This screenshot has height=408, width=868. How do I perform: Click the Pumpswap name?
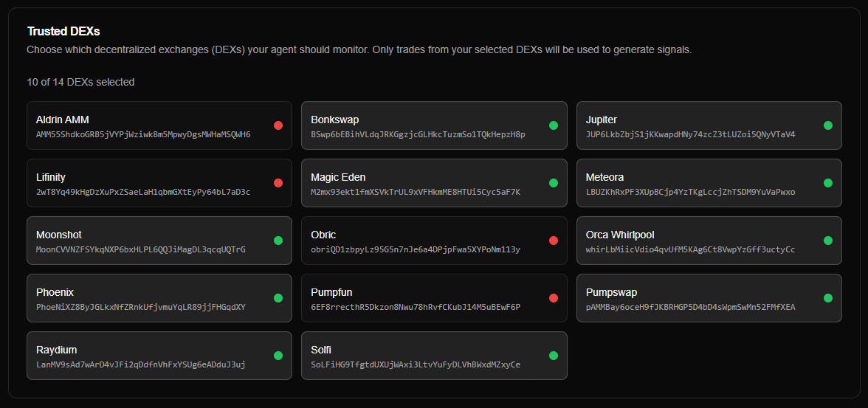click(x=611, y=292)
